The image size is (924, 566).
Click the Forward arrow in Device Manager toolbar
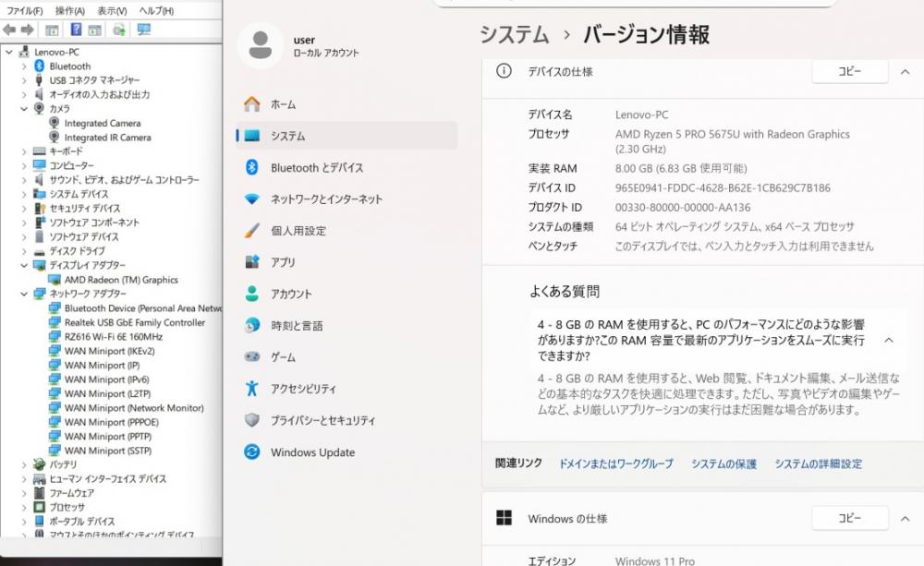[27, 30]
